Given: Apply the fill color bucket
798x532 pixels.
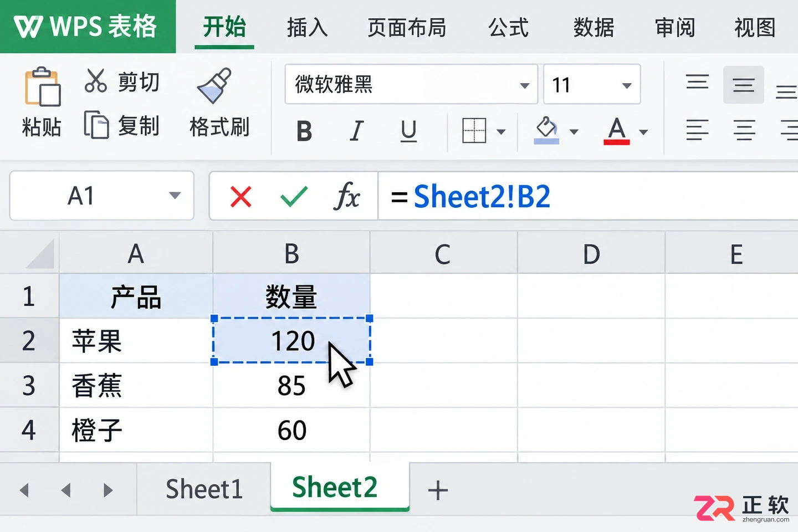Looking at the screenshot, I should (x=546, y=130).
